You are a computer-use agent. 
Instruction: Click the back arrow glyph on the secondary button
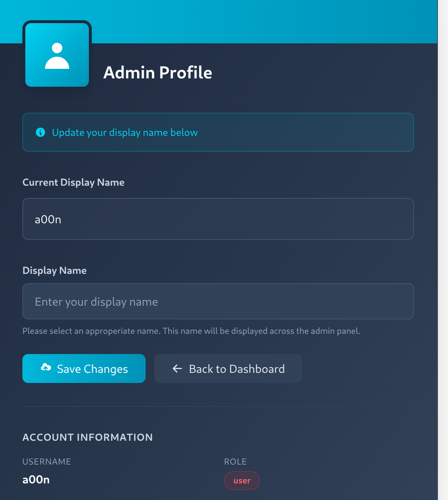coord(177,368)
